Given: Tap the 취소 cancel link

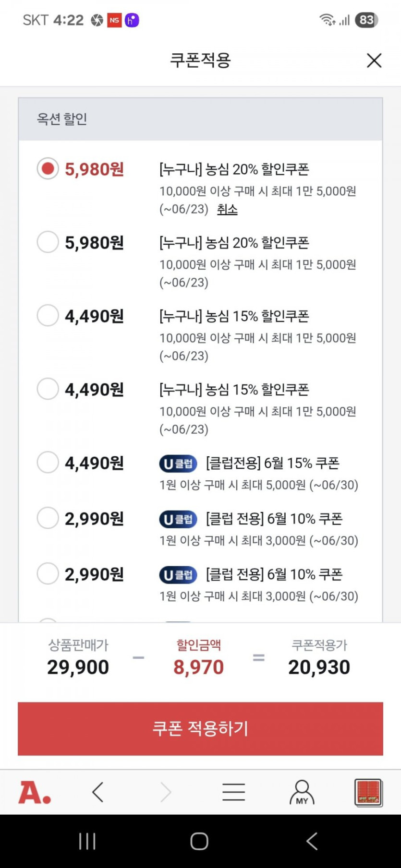Looking at the screenshot, I should (227, 209).
